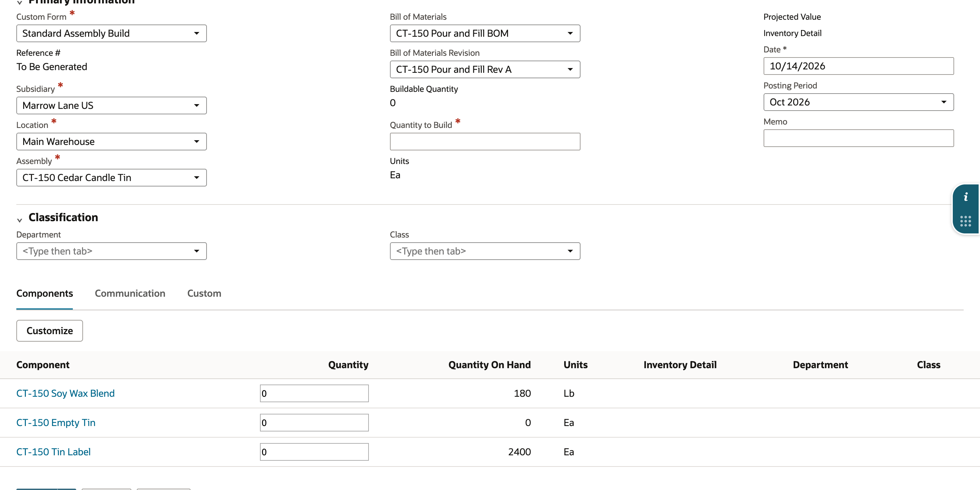The height and width of the screenshot is (490, 980).
Task: Open the grid dots panel icon
Action: 965,221
